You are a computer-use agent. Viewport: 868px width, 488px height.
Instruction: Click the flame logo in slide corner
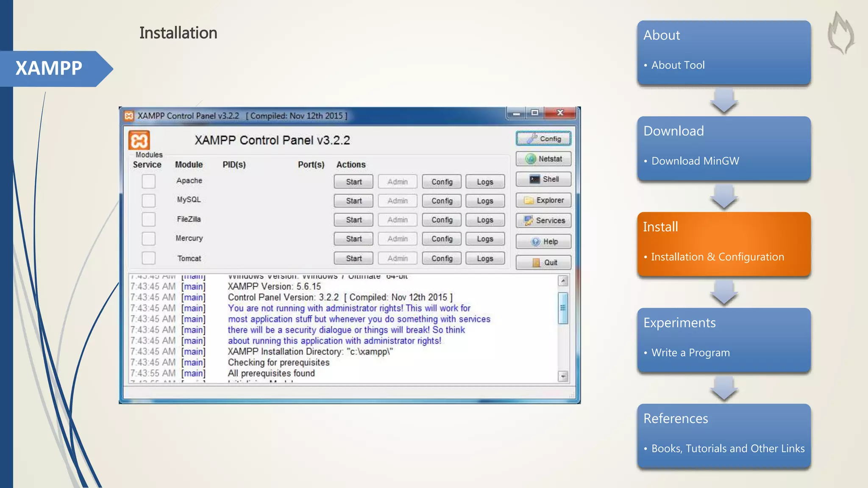pyautogui.click(x=841, y=33)
